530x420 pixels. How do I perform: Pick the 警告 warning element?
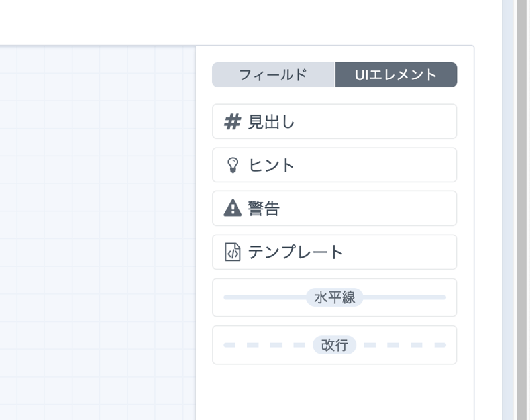[x=335, y=209]
